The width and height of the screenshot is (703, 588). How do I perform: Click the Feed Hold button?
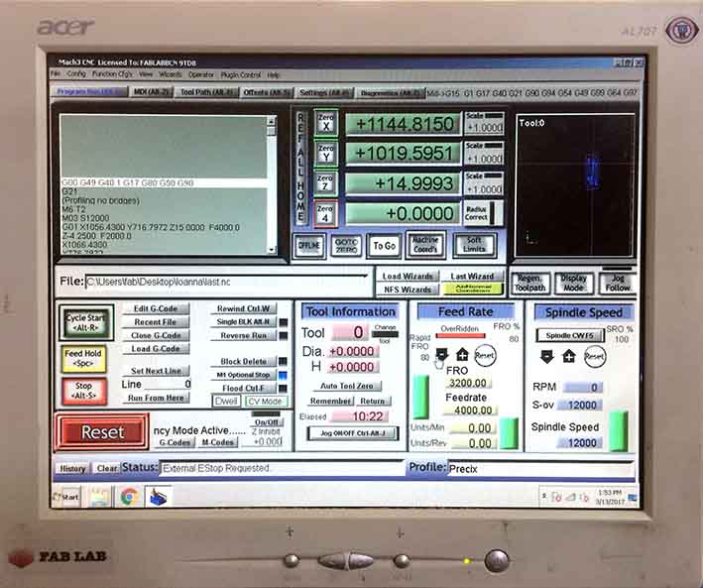coord(84,358)
